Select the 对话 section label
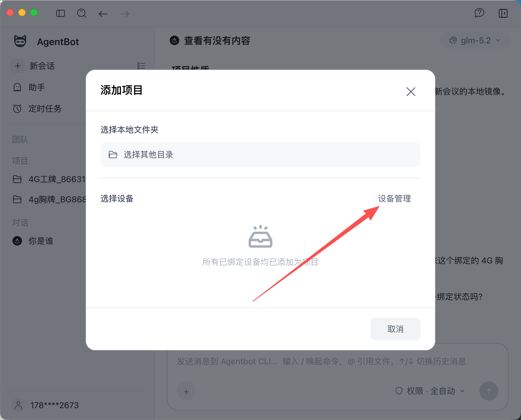 tap(20, 222)
